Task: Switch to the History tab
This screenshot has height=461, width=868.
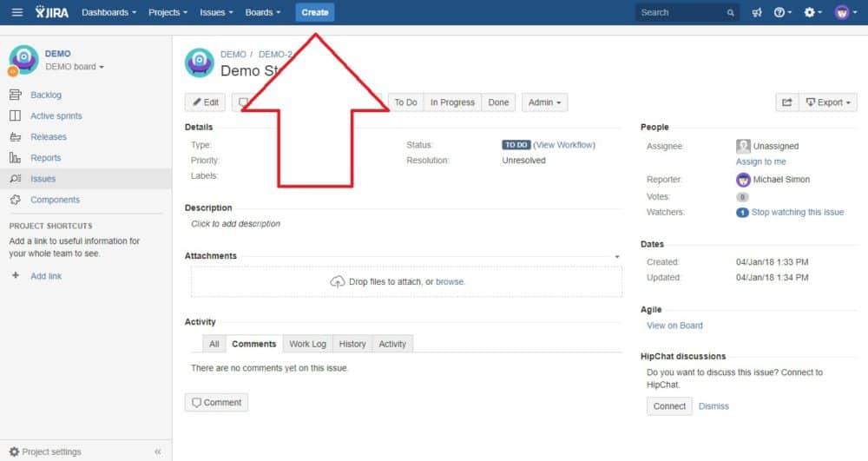Action: coord(352,344)
